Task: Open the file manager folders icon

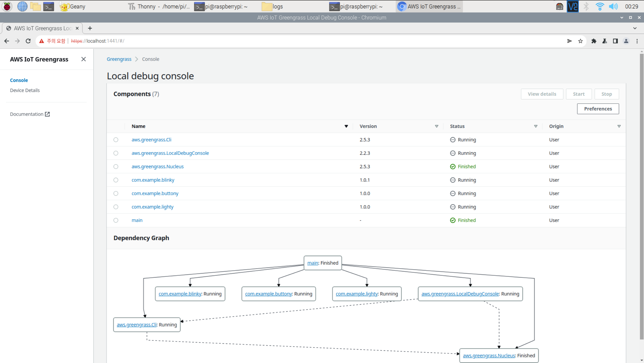Action: (x=35, y=6)
